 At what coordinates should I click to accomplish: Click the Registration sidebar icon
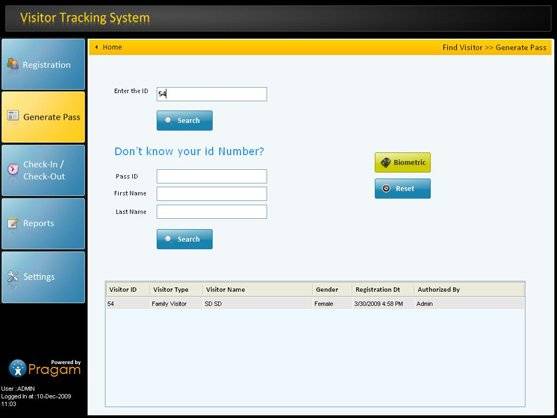(13, 64)
